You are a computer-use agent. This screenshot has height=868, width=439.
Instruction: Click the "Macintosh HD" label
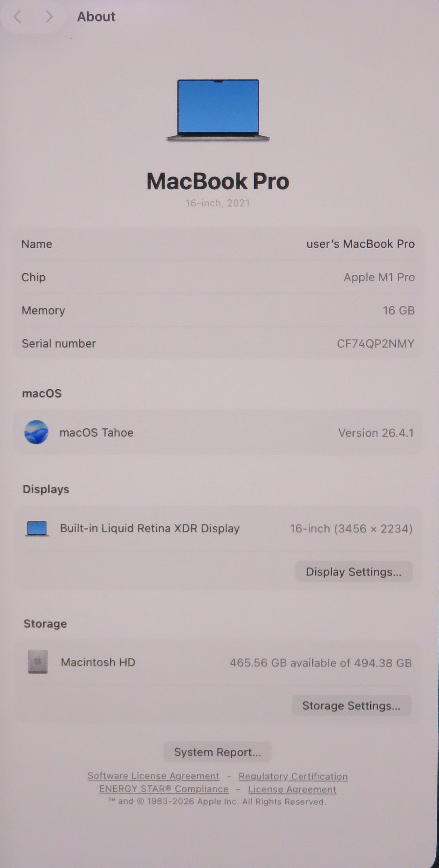(98, 663)
